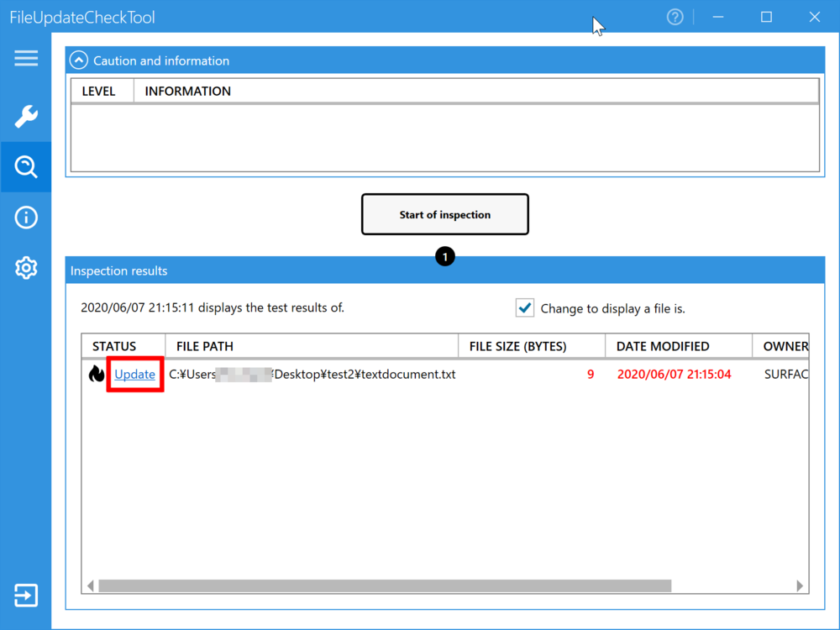Click the Start of inspection button

pos(444,215)
